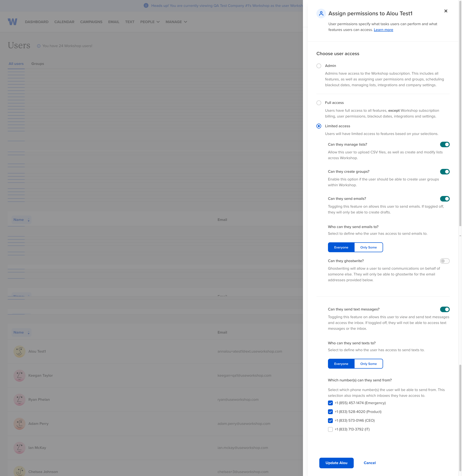Choose Only Some for email recipients
The width and height of the screenshot is (462, 476).
coord(369,247)
